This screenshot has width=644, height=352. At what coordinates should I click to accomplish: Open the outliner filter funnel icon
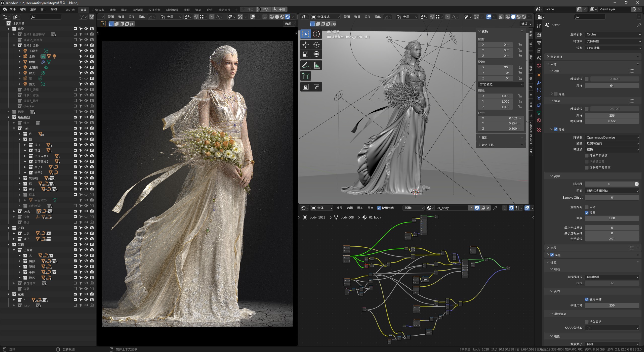click(x=82, y=17)
